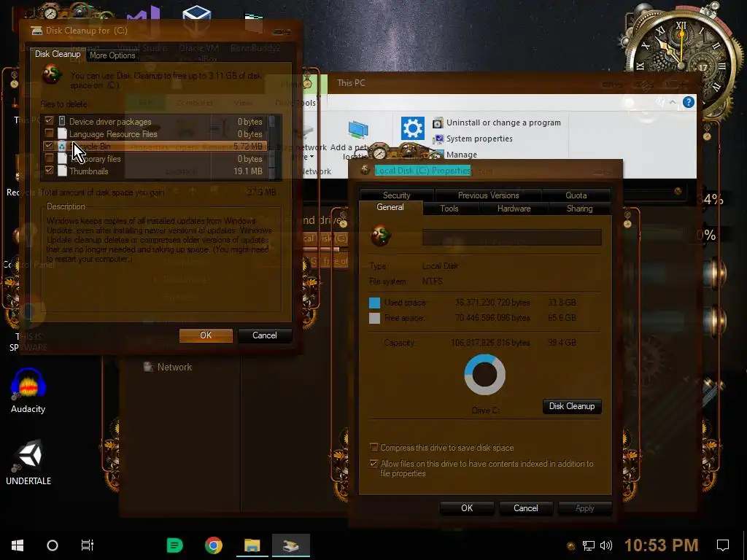Uncheck the Thumbnails item
This screenshot has height=560, width=747.
pos(49,171)
